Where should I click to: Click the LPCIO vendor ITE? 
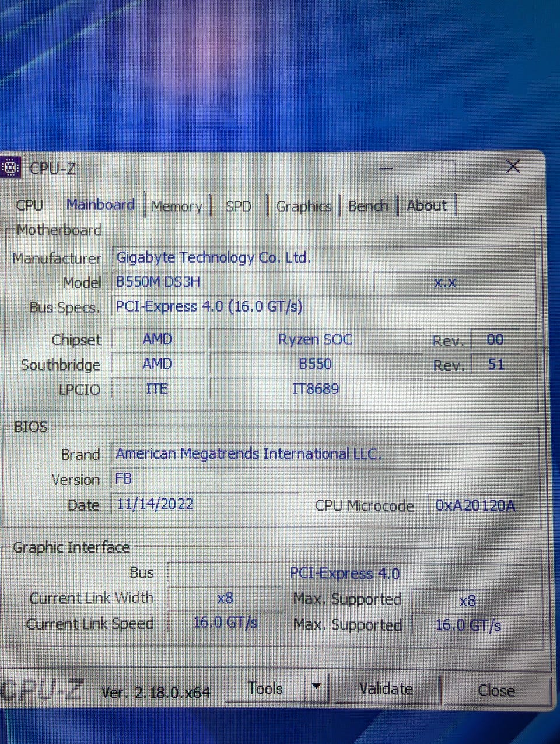pos(157,389)
